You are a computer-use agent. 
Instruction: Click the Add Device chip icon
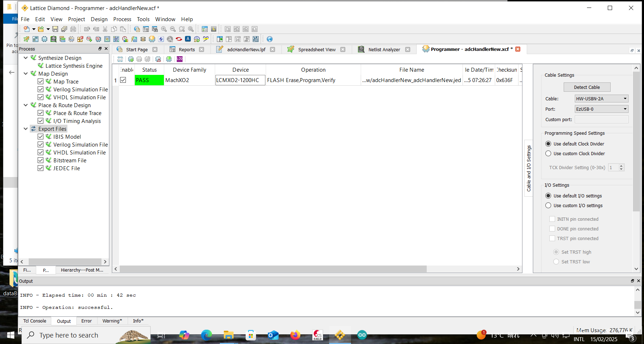(x=131, y=59)
